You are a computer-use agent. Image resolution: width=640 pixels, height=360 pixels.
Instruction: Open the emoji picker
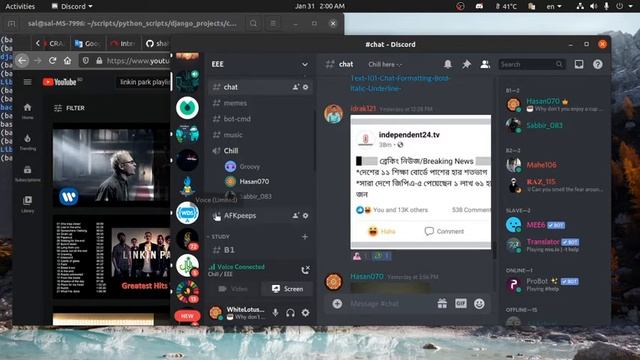(479, 304)
